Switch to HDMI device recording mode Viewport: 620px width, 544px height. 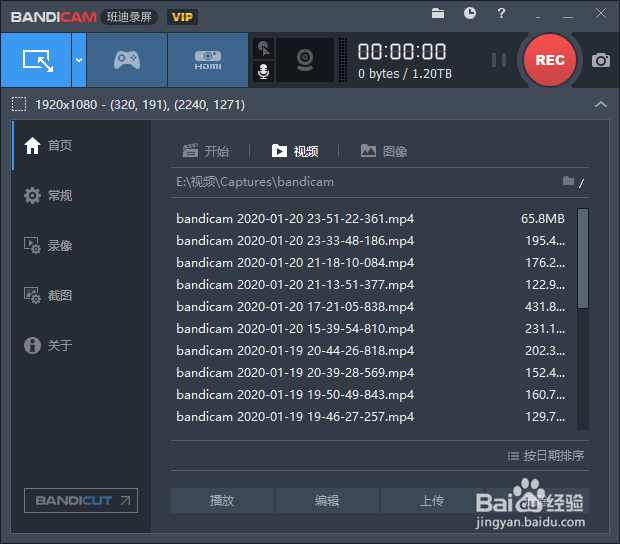[x=208, y=60]
